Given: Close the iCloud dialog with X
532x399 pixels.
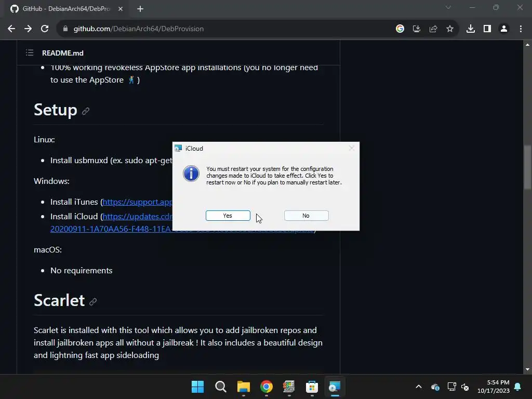Looking at the screenshot, I should tap(352, 148).
